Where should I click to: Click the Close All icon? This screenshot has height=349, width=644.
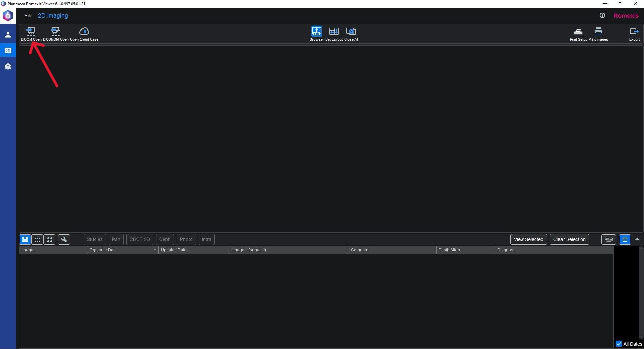point(351,32)
